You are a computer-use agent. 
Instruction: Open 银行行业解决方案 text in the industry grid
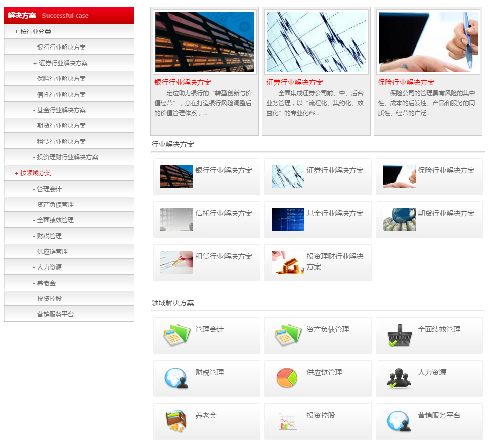click(x=224, y=170)
